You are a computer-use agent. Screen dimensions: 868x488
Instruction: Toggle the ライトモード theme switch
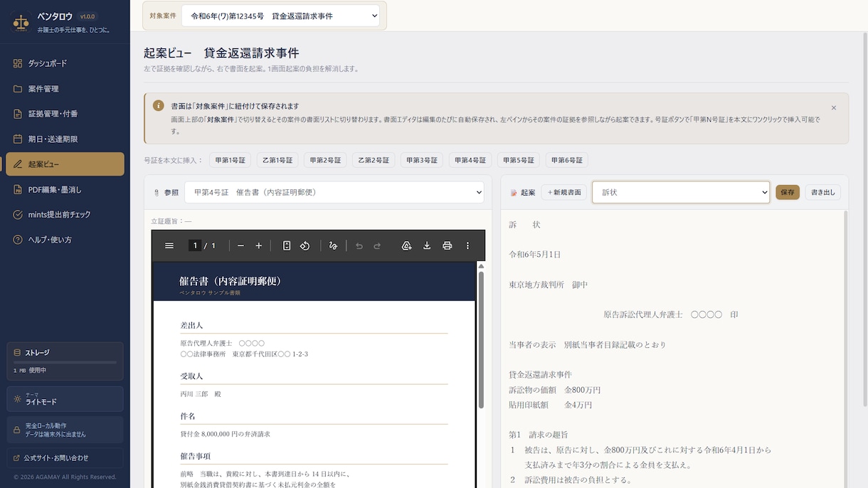[x=65, y=399]
